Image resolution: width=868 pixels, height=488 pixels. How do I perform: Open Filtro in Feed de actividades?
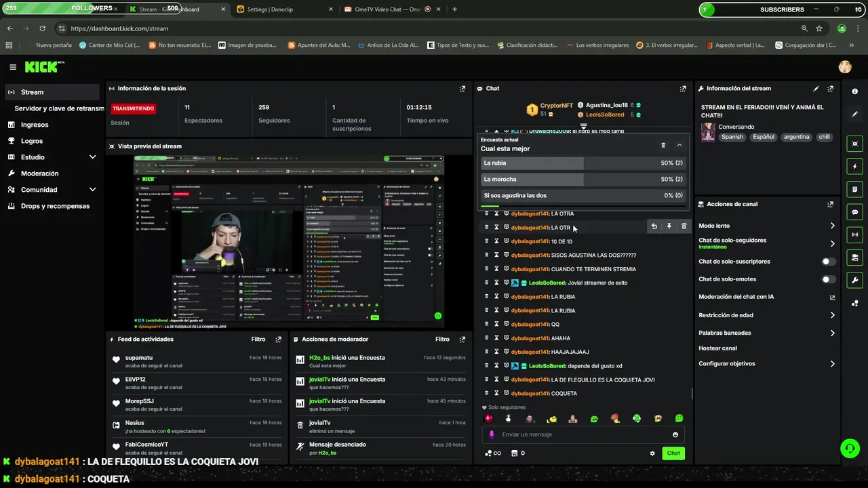[258, 340]
